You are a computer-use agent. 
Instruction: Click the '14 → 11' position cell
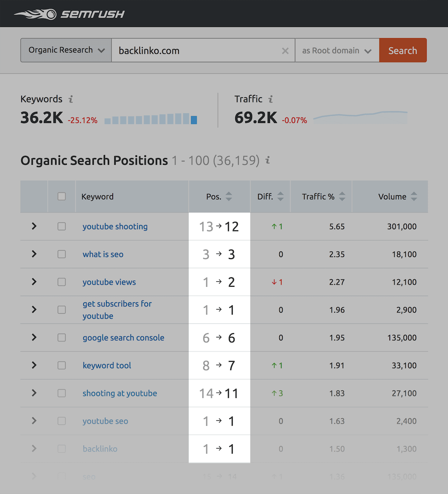[219, 393]
